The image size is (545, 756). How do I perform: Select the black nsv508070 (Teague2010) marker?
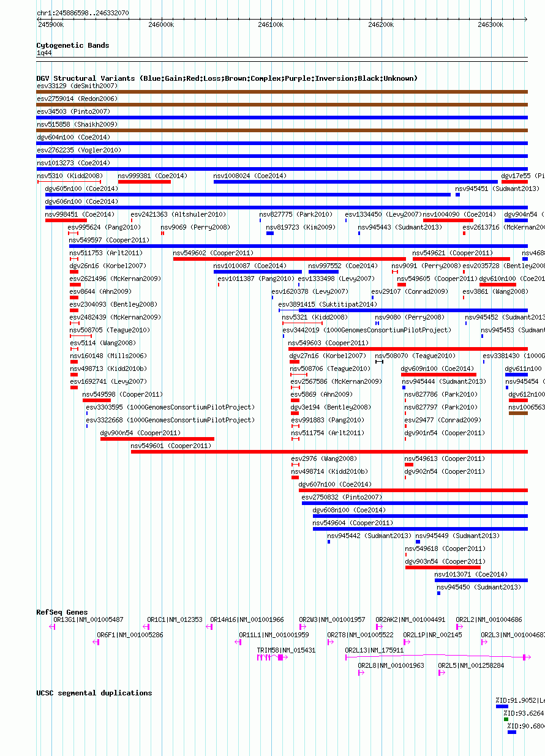click(x=379, y=362)
